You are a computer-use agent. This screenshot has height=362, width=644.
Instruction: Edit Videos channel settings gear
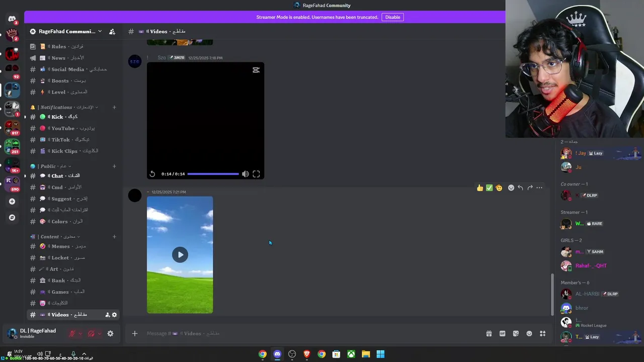pyautogui.click(x=114, y=315)
